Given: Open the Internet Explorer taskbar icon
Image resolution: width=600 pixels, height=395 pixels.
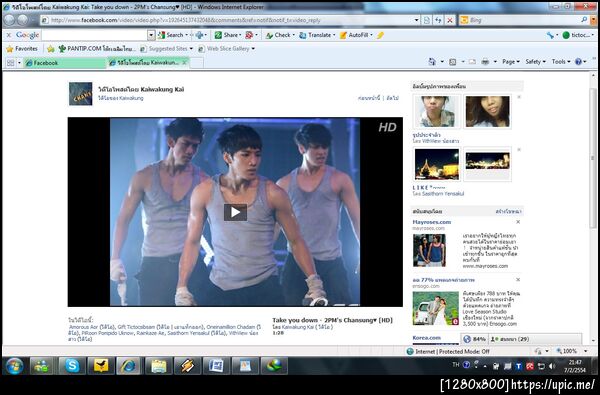Looking at the screenshot, I should (129, 366).
